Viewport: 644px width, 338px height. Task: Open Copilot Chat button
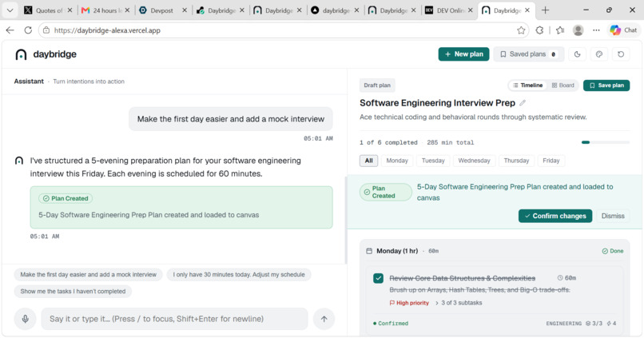point(623,30)
